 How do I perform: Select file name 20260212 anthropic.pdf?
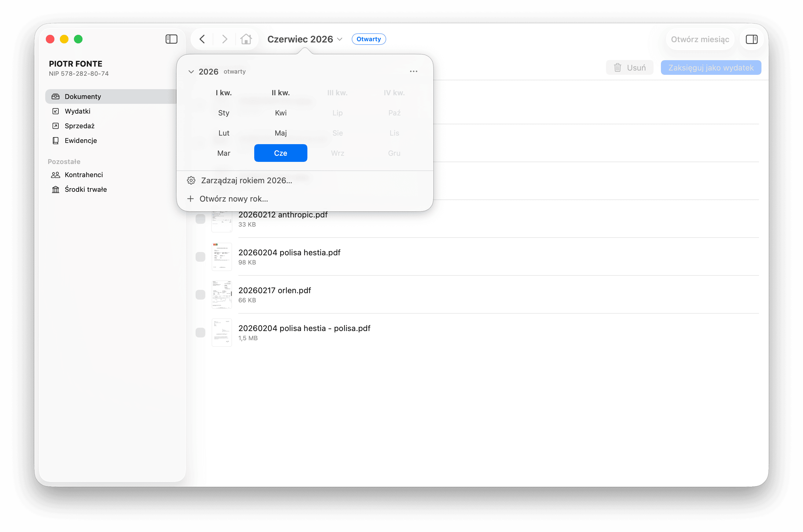pyautogui.click(x=283, y=215)
